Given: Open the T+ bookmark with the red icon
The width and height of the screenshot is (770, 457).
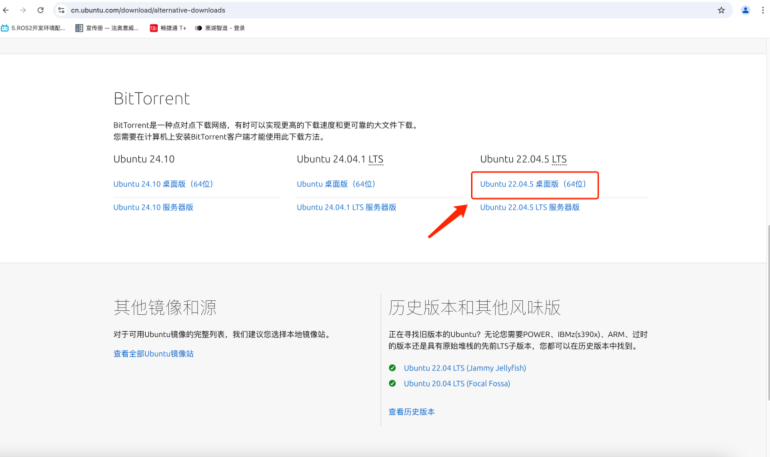Looking at the screenshot, I should click(x=168, y=28).
